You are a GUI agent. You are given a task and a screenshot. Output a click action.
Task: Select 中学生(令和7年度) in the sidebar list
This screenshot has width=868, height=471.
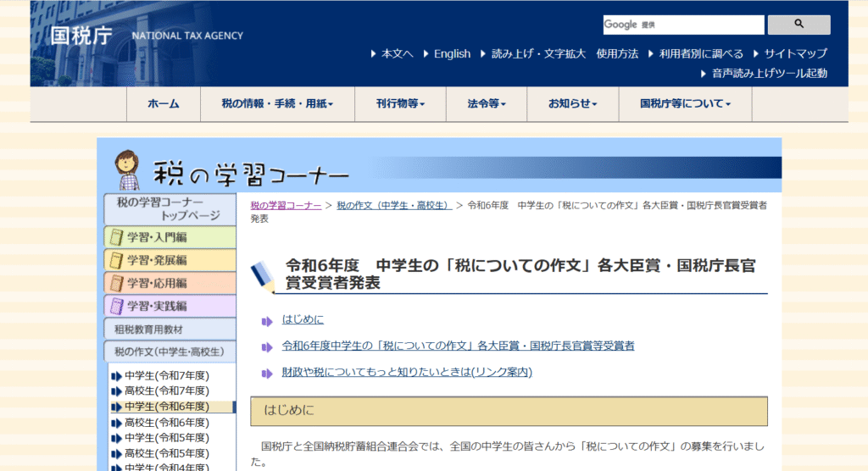(167, 376)
